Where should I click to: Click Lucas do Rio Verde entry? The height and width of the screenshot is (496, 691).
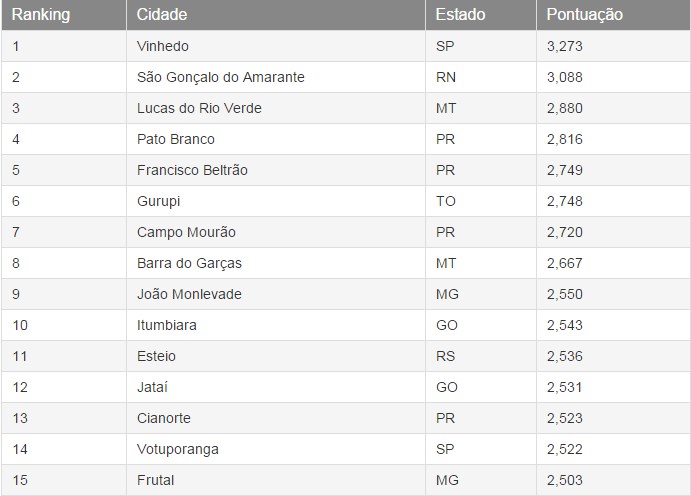276,108
